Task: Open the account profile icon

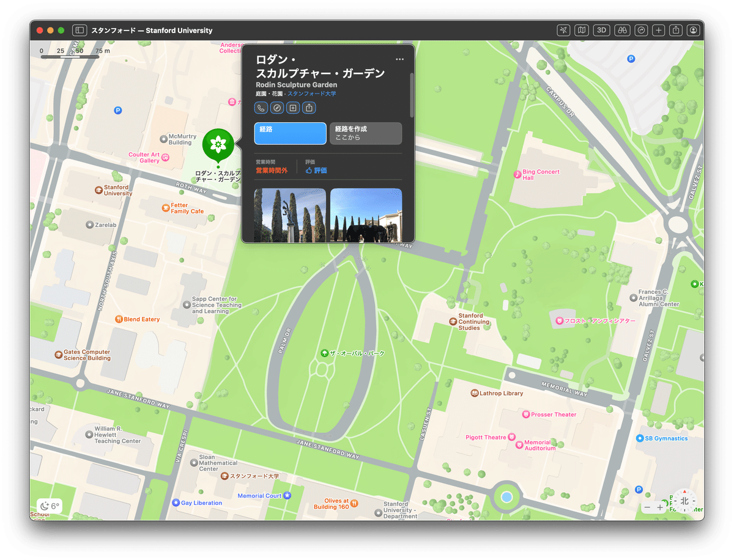Action: coord(693,30)
